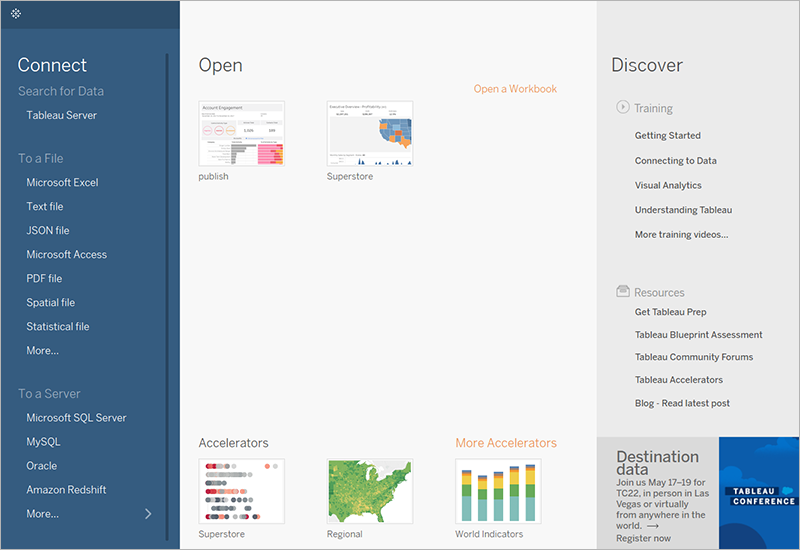Select the JSON file connector

pos(48,231)
